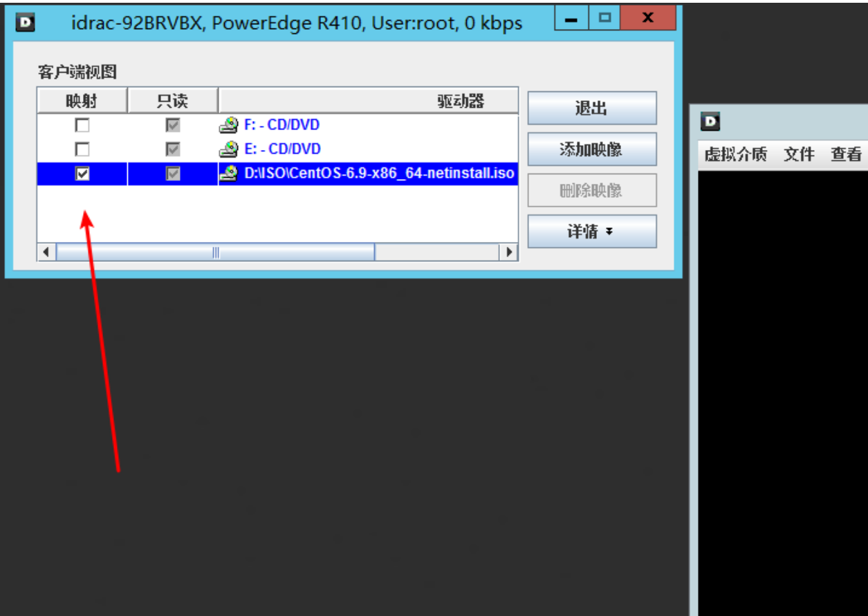This screenshot has height=616, width=868.
Task: Check the mapped box for E: CD/DVD
Action: [x=82, y=149]
